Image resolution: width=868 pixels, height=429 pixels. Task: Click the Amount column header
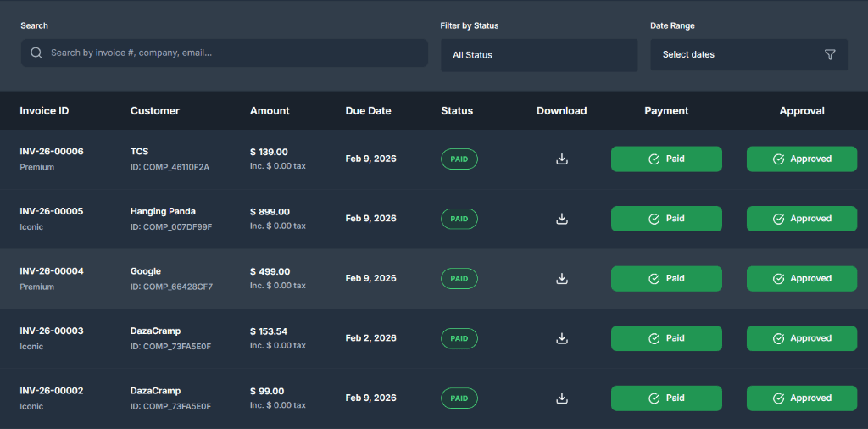tap(270, 111)
